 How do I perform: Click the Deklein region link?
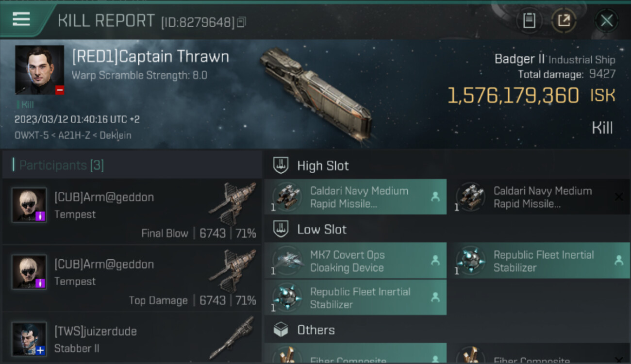[x=116, y=135]
